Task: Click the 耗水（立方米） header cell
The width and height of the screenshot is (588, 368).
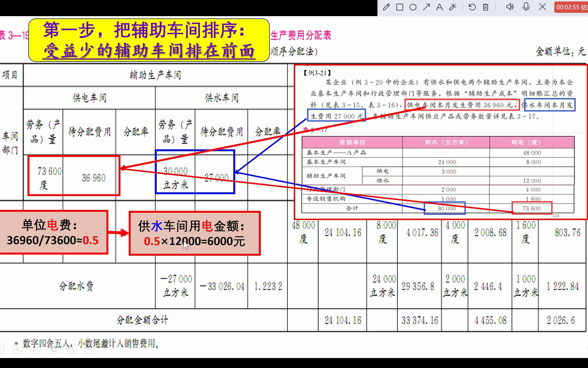Action: (446, 142)
